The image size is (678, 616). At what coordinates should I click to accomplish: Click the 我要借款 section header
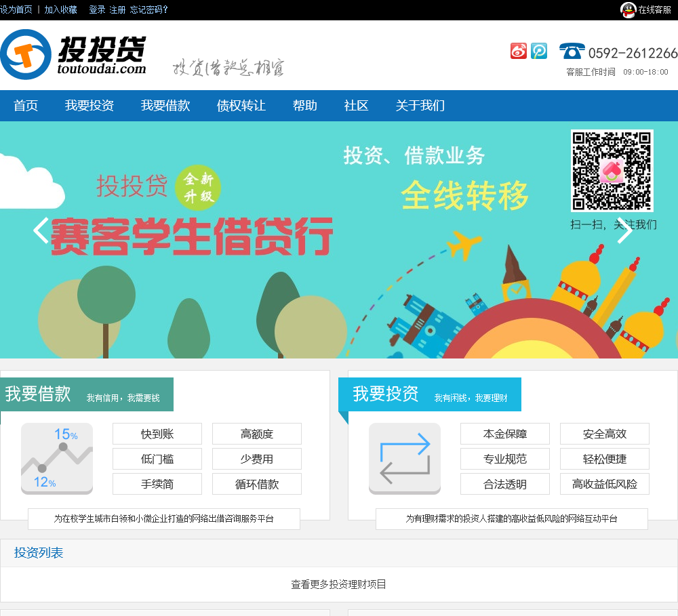tap(87, 394)
